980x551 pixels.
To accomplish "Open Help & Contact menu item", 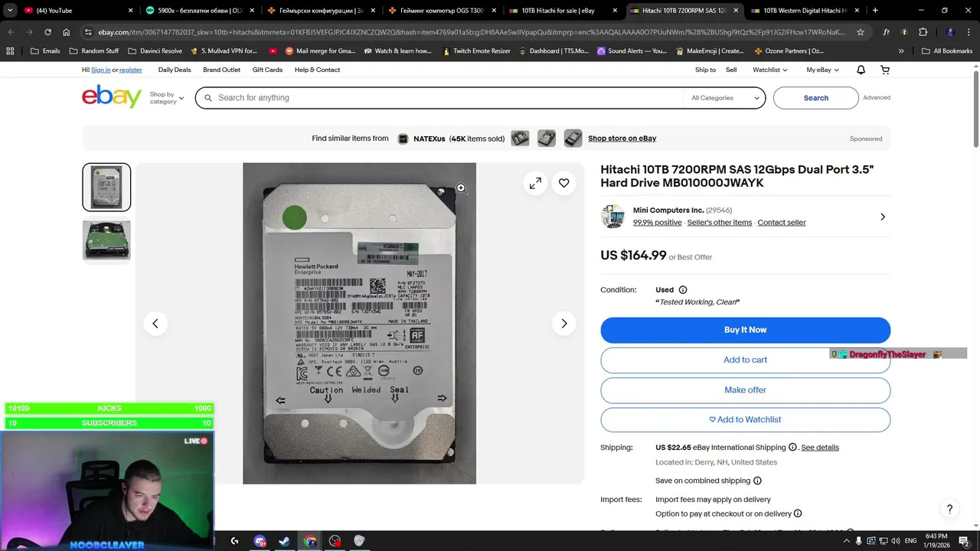I will point(317,70).
